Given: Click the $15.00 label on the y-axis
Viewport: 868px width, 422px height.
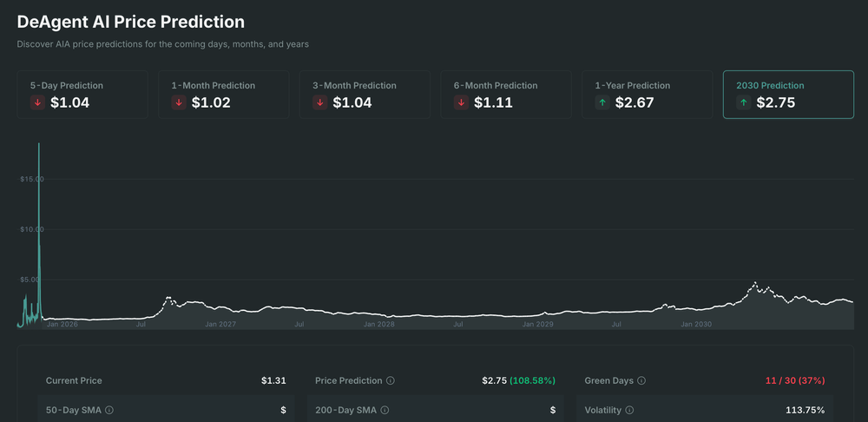Looking at the screenshot, I should coord(31,179).
